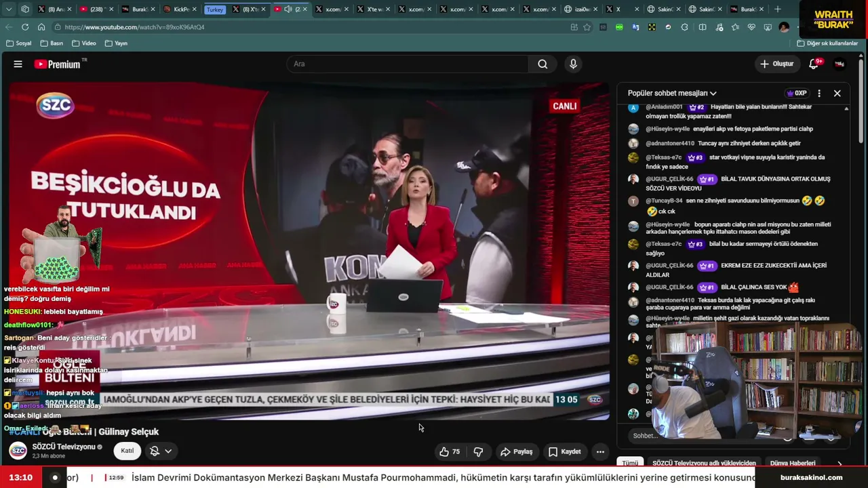Switch to the KickPe browser tab
Viewport: 868px width, 488px height.
[x=180, y=9]
